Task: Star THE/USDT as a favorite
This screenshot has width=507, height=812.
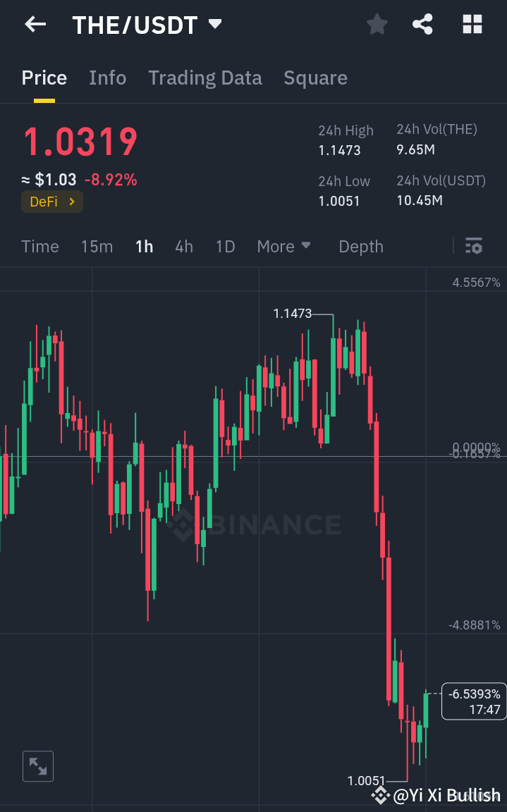Action: tap(377, 24)
